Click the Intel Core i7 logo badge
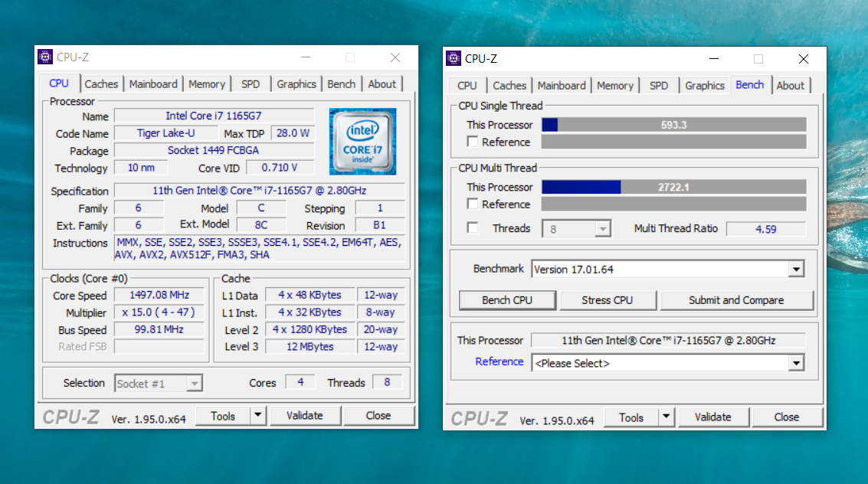This screenshot has height=484, width=868. click(x=362, y=142)
